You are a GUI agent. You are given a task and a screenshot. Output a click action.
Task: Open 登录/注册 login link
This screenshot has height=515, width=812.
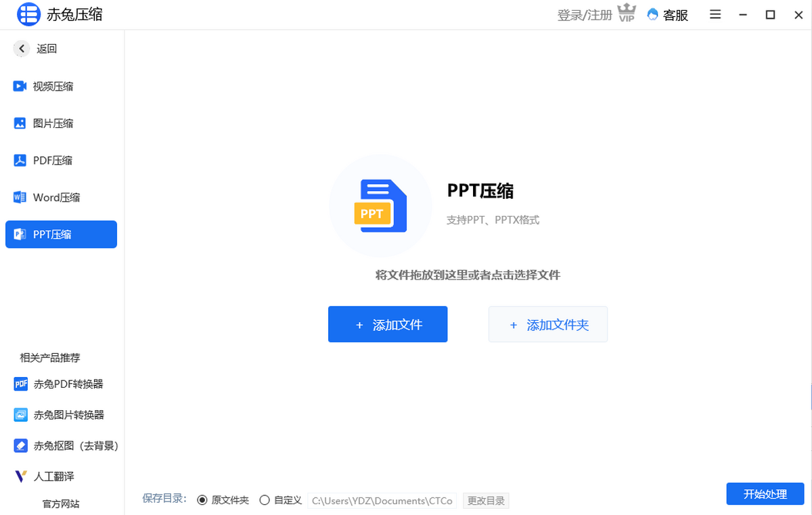tap(584, 15)
